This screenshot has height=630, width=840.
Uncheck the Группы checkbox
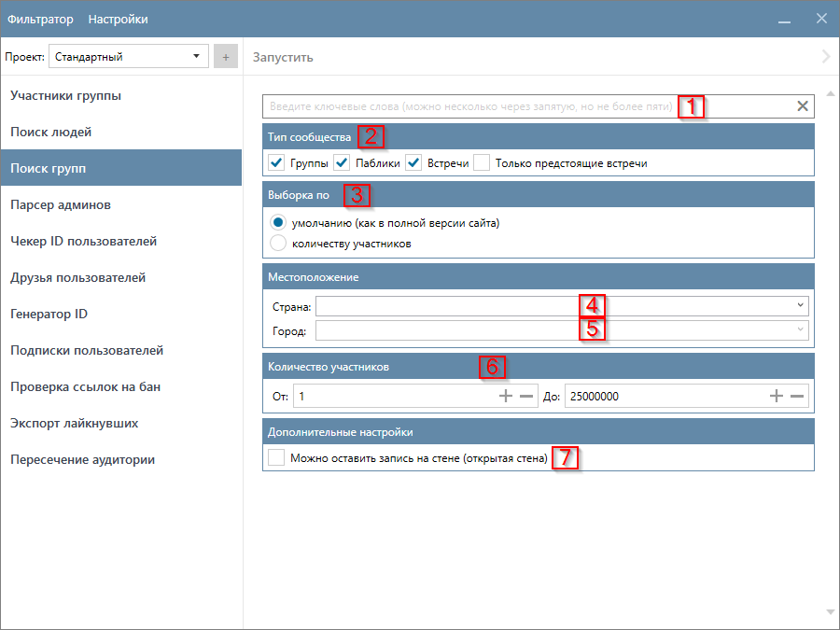tap(276, 163)
